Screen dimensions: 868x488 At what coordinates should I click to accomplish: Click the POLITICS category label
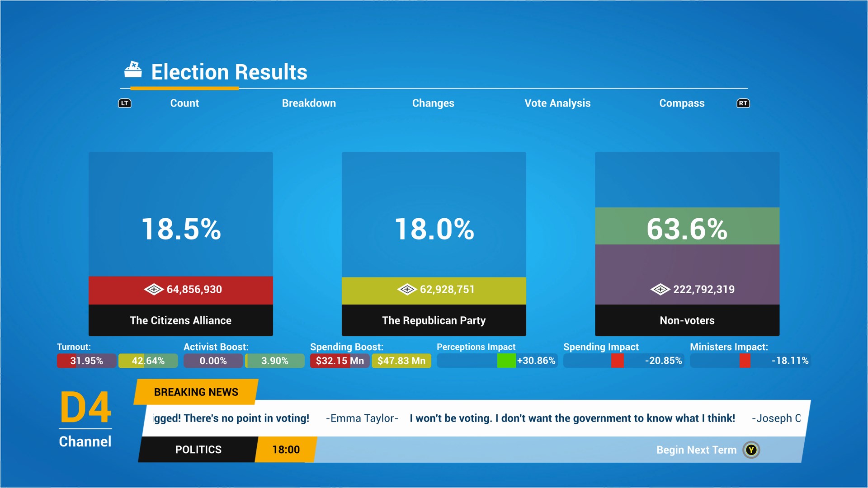point(199,449)
